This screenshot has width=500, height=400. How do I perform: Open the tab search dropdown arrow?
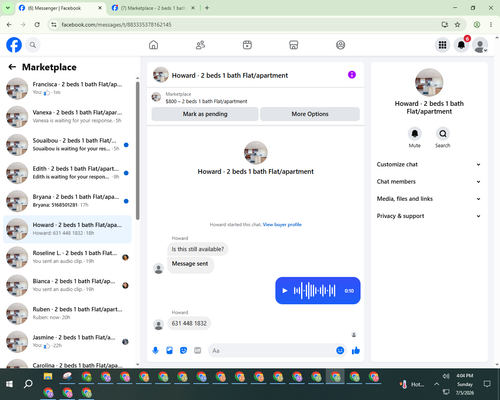click(7, 8)
